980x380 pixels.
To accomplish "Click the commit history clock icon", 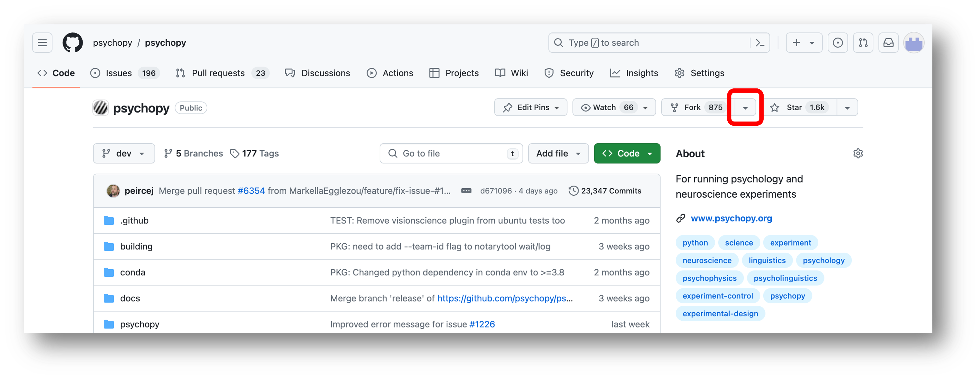I will (573, 190).
